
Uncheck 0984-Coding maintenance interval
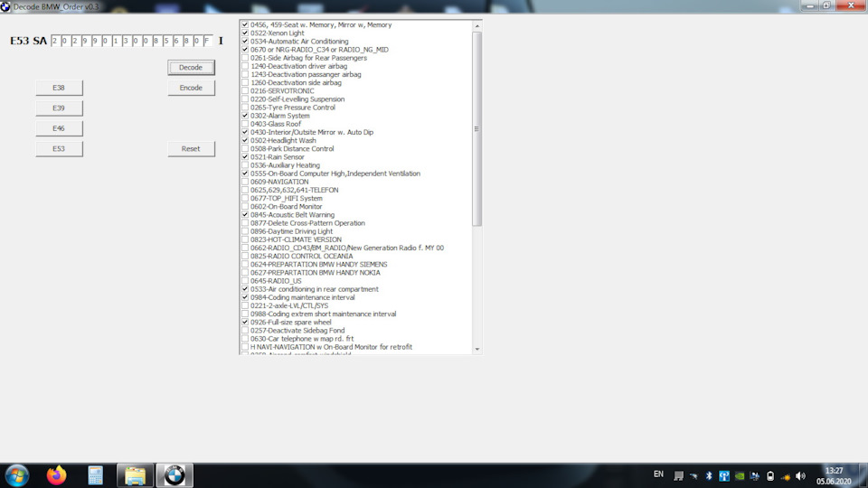pyautogui.click(x=245, y=297)
